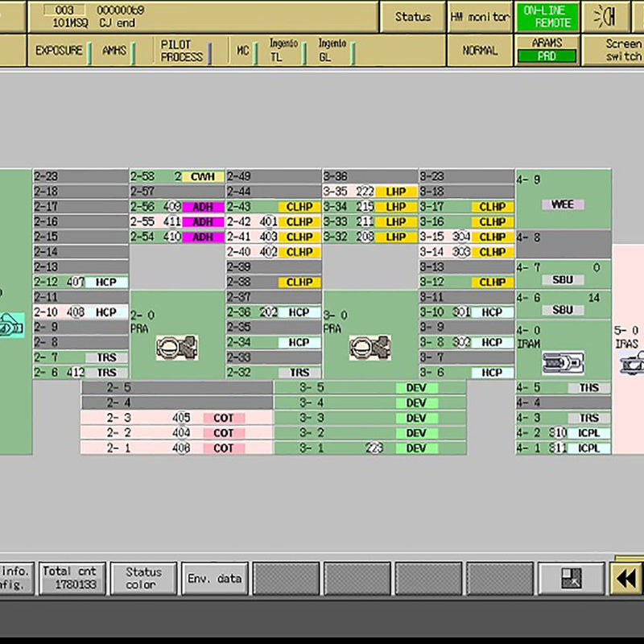Viewport: 644px width, 644px height.
Task: Click the layout view icon button
Action: click(572, 578)
